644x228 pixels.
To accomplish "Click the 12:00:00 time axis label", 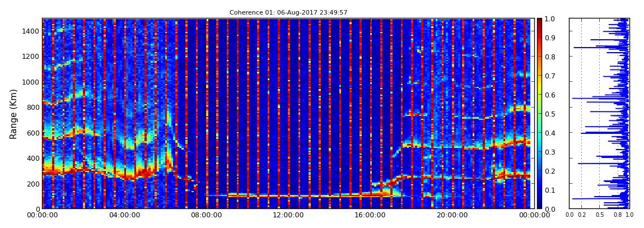I will [x=287, y=215].
